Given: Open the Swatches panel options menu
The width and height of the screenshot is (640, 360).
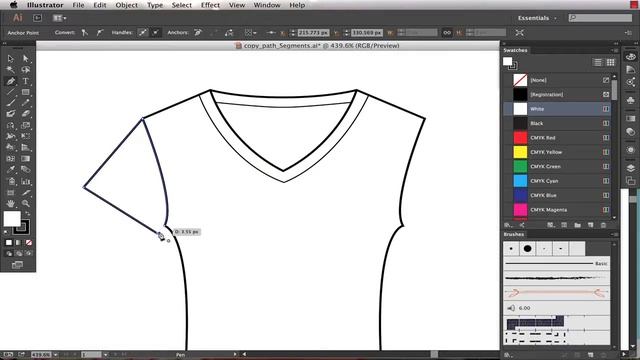Looking at the screenshot, I should pos(615,50).
